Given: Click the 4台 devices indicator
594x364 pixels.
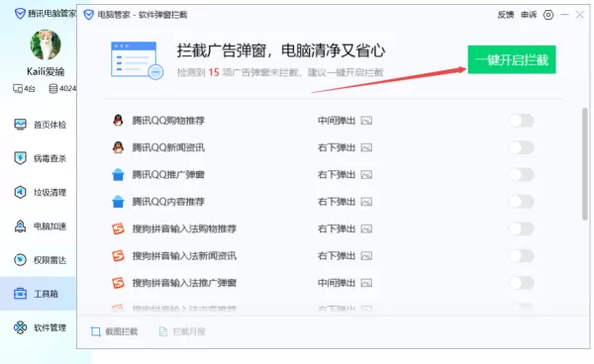Looking at the screenshot, I should (24, 89).
